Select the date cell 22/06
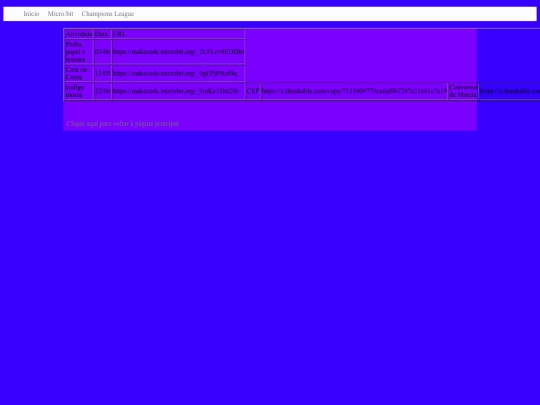540x405 pixels. click(103, 91)
